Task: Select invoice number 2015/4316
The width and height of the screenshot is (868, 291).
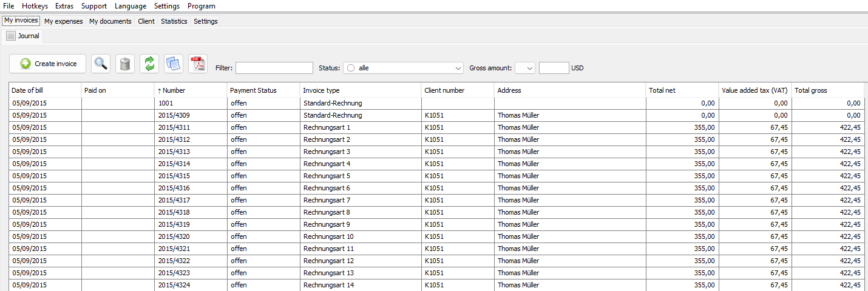Action: coord(191,188)
